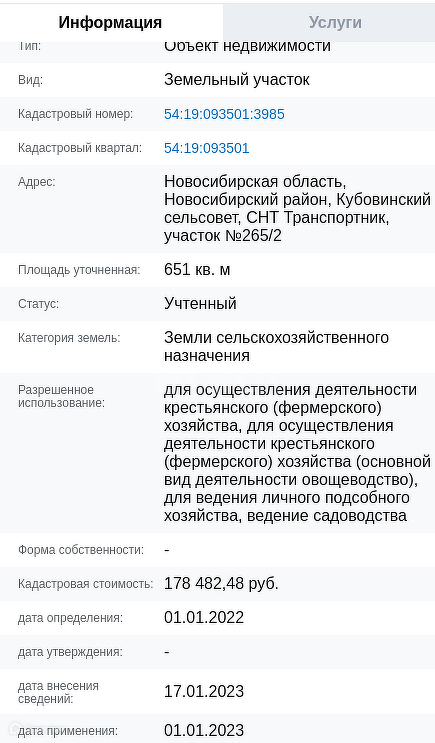Click the 01.01.2022 determination date
Screen dimensions: 435x743
coord(204,618)
